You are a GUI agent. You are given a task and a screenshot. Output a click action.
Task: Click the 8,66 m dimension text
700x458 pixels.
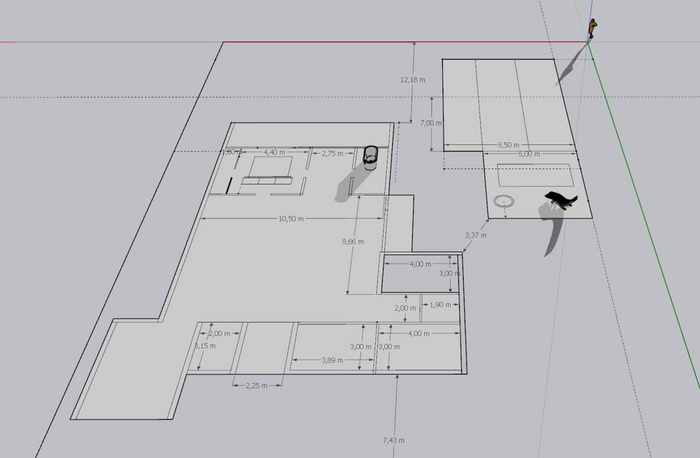point(353,241)
